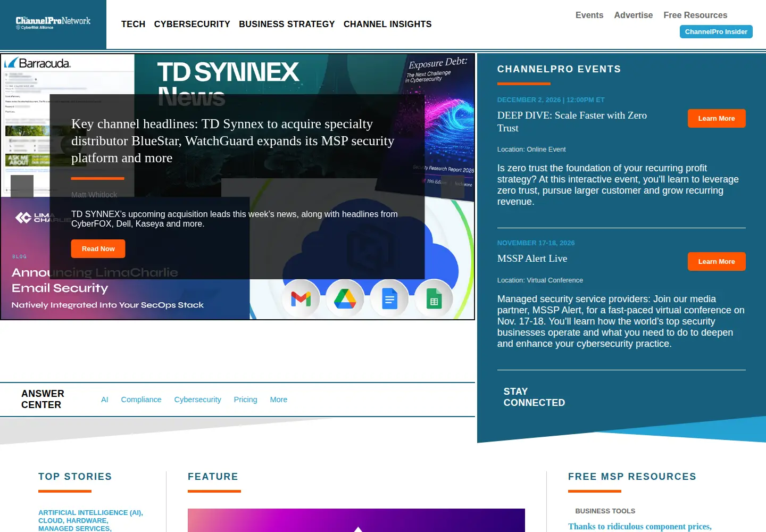Click Learn More for MSSP Alert Live
766x532 pixels.
(x=717, y=261)
